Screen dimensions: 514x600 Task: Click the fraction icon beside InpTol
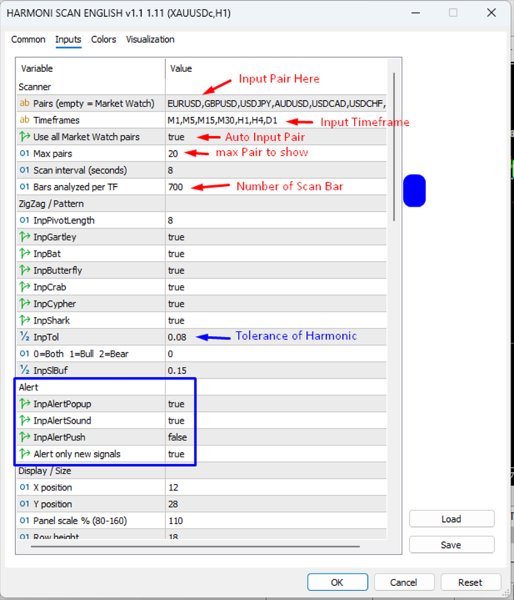[24, 337]
